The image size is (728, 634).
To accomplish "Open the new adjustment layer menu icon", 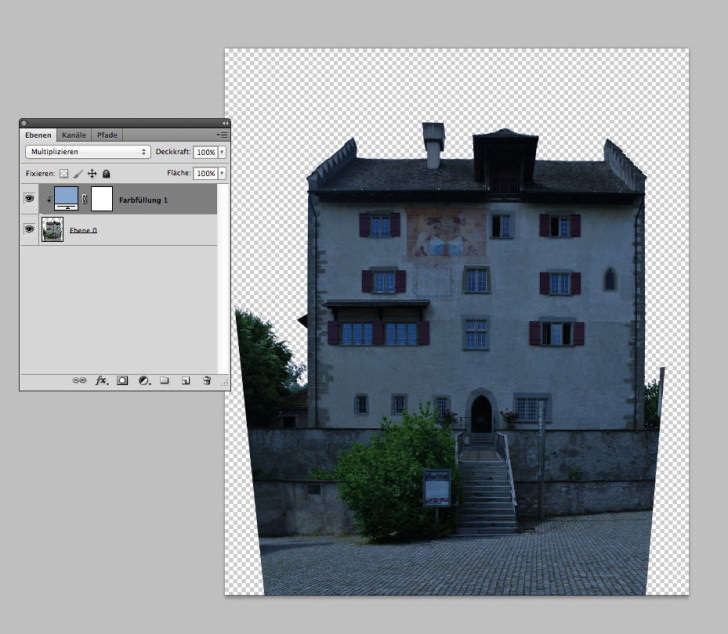I will tap(143, 381).
